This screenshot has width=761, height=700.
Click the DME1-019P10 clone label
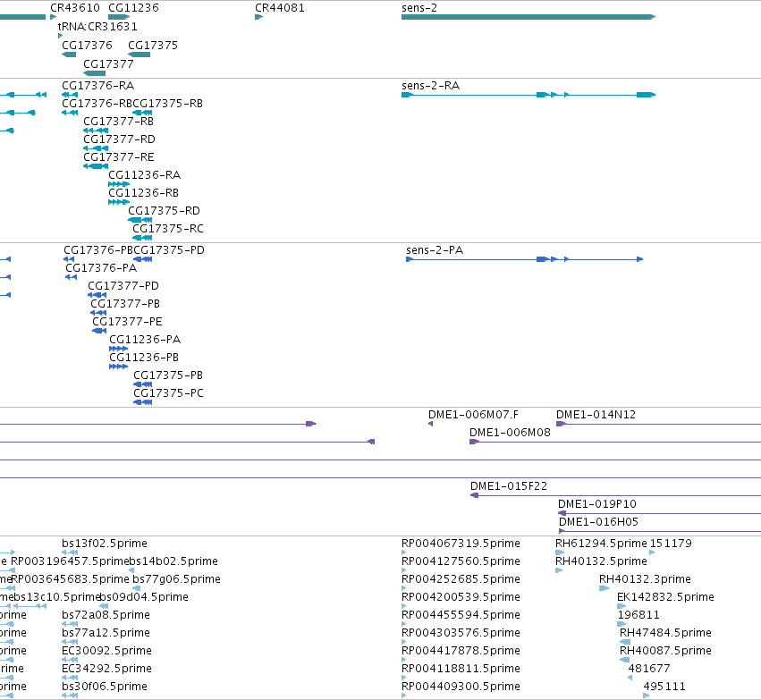tap(597, 504)
